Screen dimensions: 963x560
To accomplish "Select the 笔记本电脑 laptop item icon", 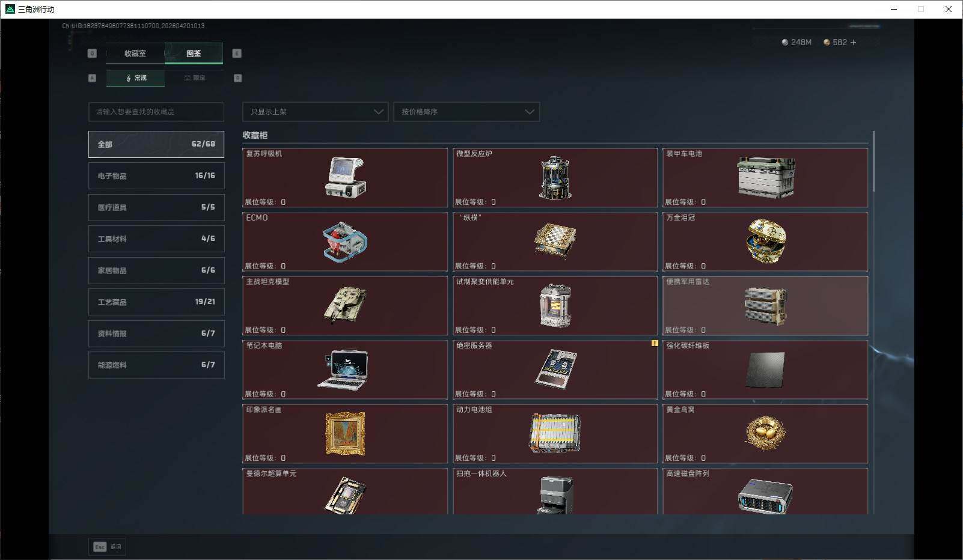I will pyautogui.click(x=343, y=370).
